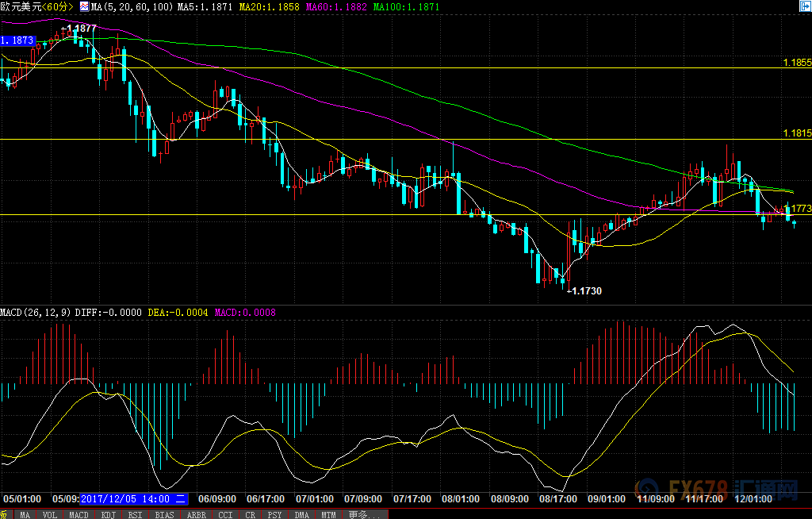
Task: Switch to the VOL indicator tab
Action: coord(49,514)
